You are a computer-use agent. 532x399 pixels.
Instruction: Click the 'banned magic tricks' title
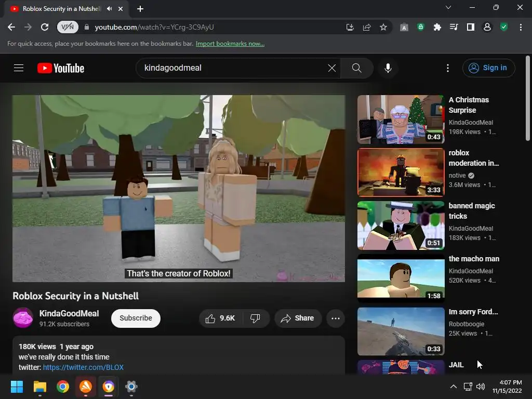point(472,211)
